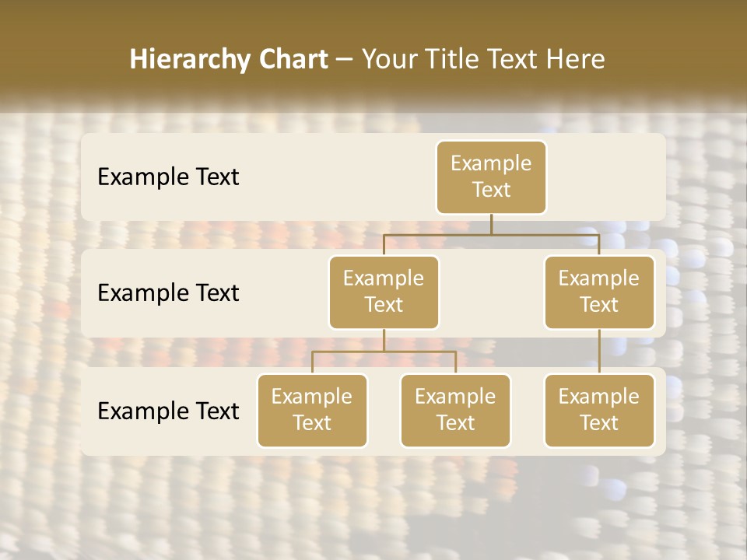The image size is (747, 560).
Task: Click the second row's Example Text label
Action: 168,292
